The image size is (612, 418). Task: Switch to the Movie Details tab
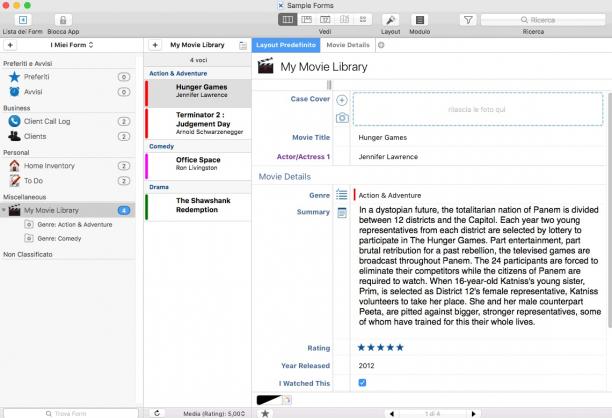coord(348,45)
